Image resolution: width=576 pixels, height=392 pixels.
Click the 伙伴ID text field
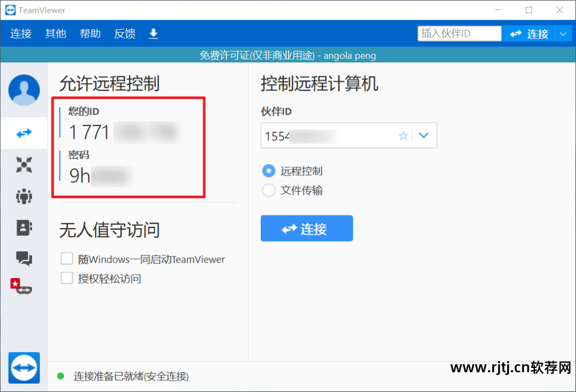pyautogui.click(x=349, y=135)
